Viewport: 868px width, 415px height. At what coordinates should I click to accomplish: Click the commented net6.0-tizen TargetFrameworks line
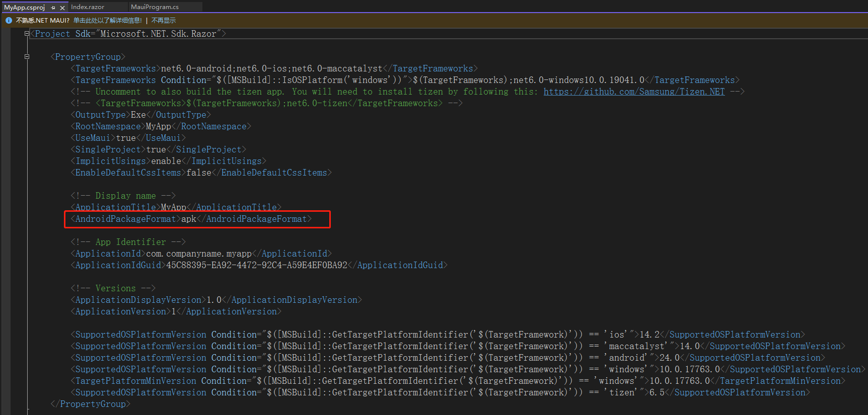(x=267, y=103)
